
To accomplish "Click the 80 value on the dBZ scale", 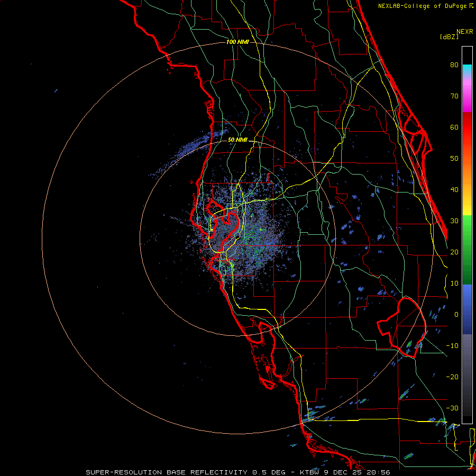I will [454, 65].
